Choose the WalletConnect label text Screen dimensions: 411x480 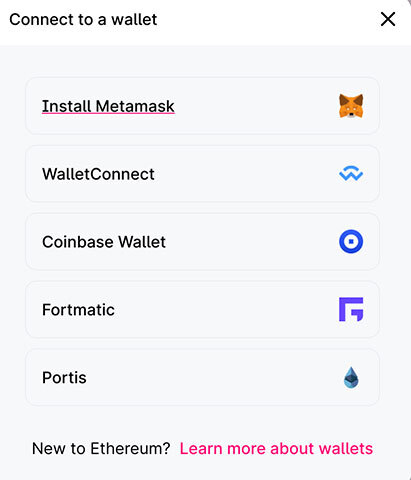tap(98, 174)
